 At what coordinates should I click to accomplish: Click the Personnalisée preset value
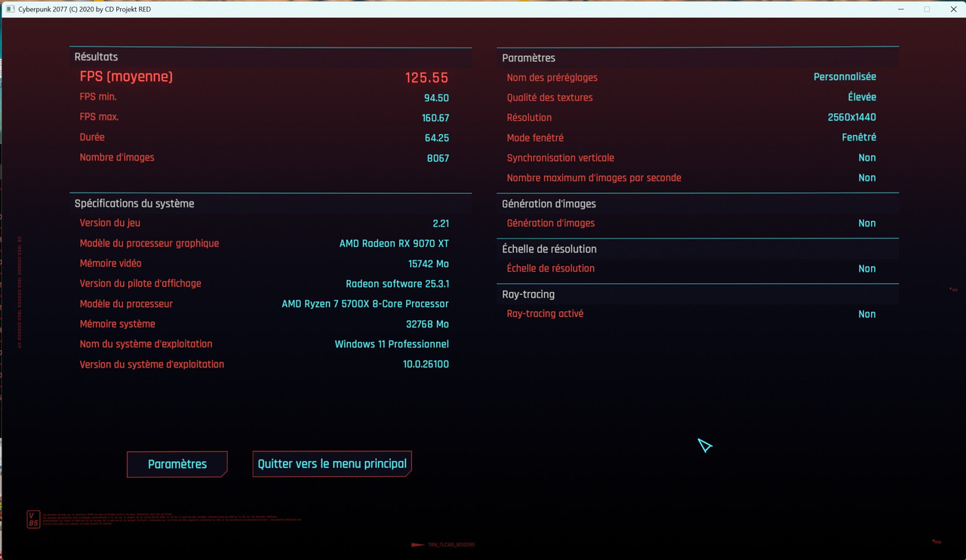[x=844, y=77]
